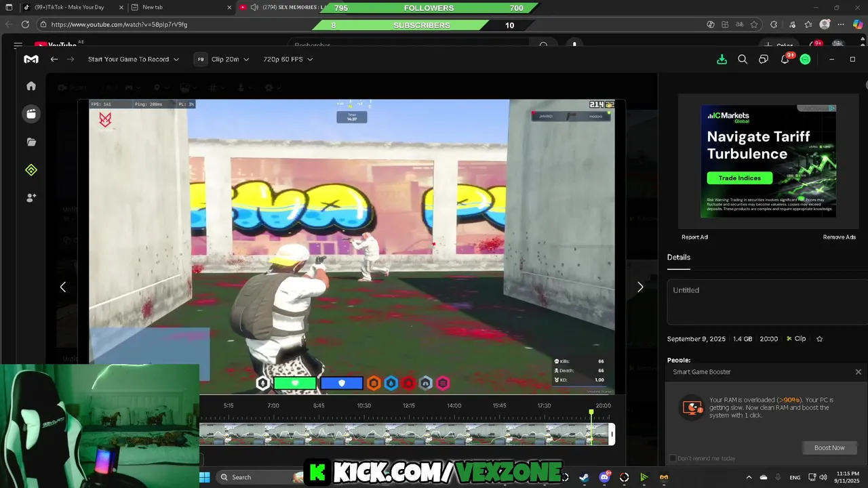Open the taskbar clock 11:15 PM
Screen dimensions: 868x488
(848, 477)
